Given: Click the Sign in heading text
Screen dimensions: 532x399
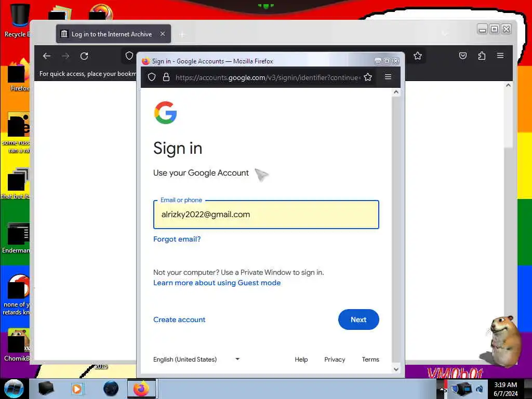Looking at the screenshot, I should point(178,148).
